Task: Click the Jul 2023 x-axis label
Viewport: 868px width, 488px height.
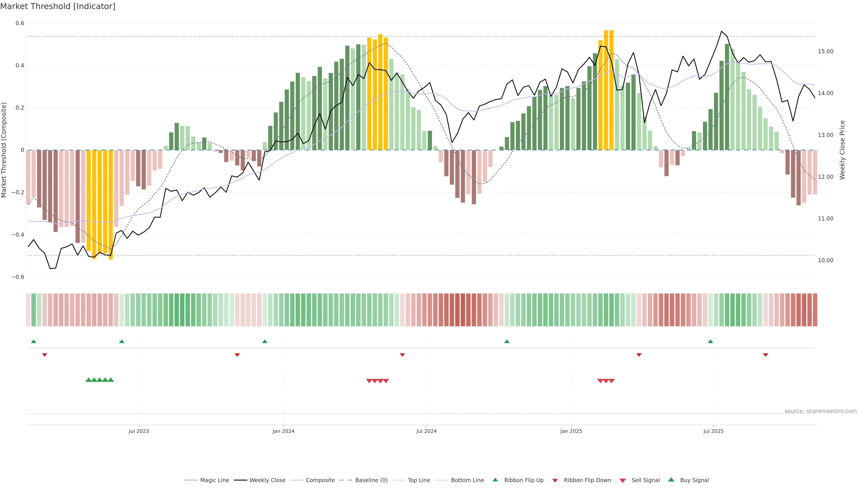Action: click(x=139, y=431)
